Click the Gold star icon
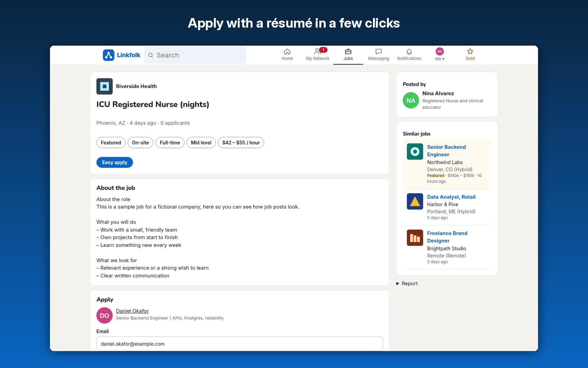This screenshot has height=368, width=588. pyautogui.click(x=470, y=52)
